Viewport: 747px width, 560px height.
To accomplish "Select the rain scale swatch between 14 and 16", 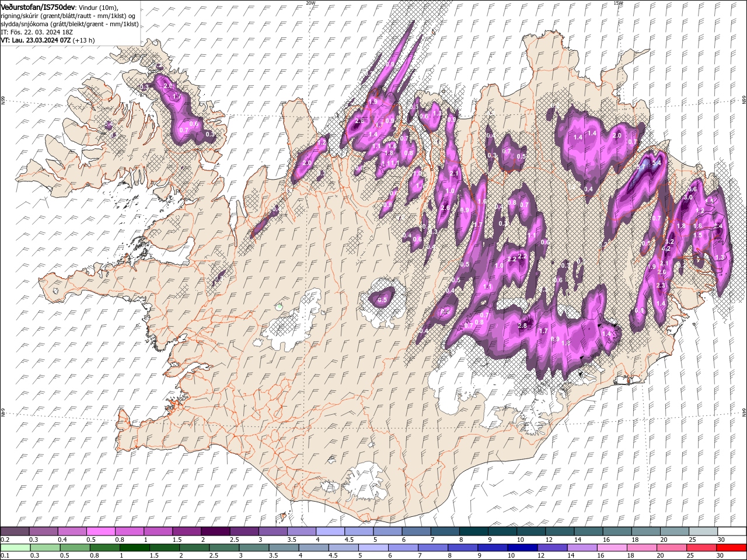I will [x=582, y=548].
